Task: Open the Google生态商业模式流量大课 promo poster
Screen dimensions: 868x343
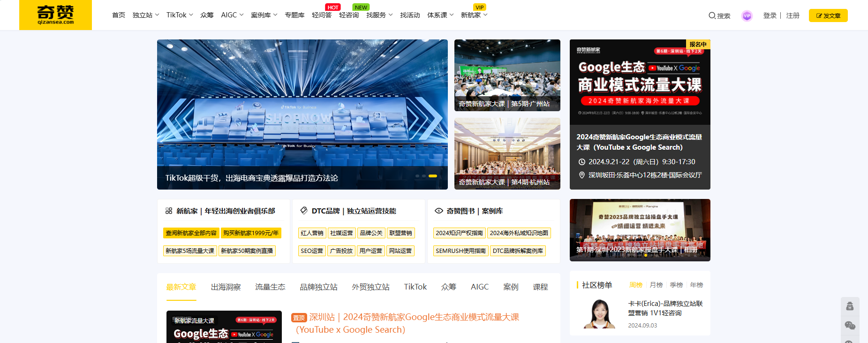Action: click(640, 82)
